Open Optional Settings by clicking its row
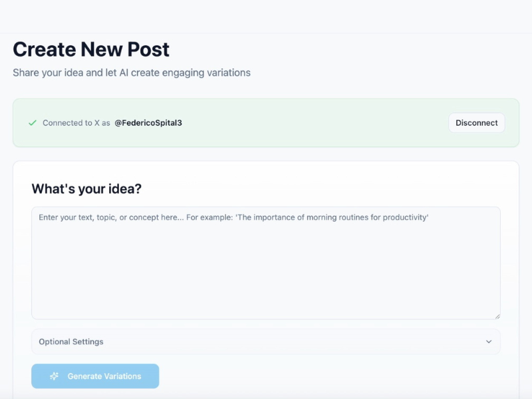The height and width of the screenshot is (399, 532). tap(266, 341)
